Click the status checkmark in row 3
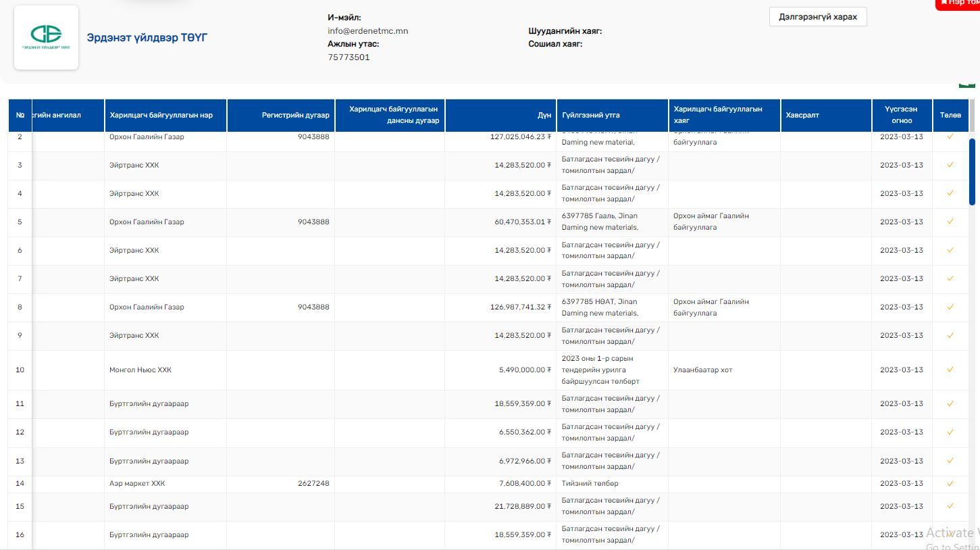 (x=950, y=165)
